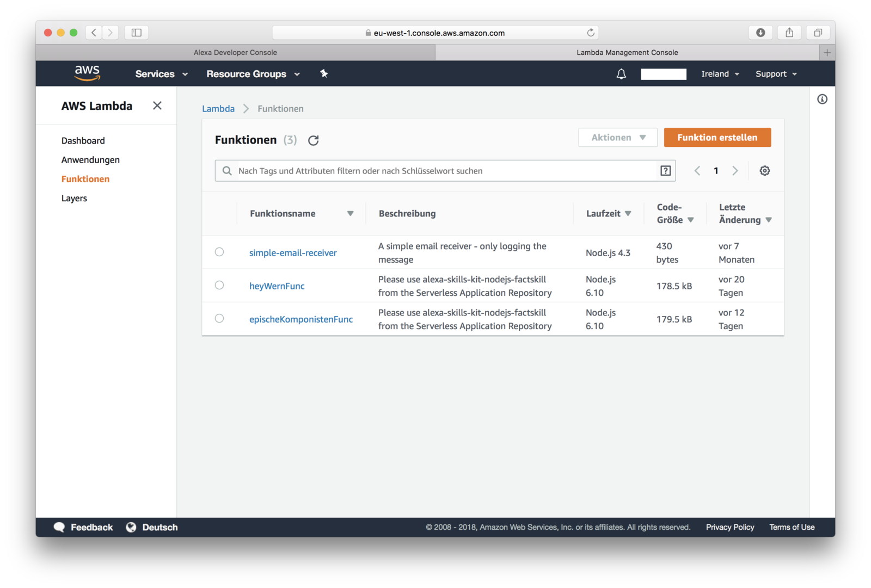Select heyWernFunc radio button
The width and height of the screenshot is (871, 588).
[x=219, y=285]
